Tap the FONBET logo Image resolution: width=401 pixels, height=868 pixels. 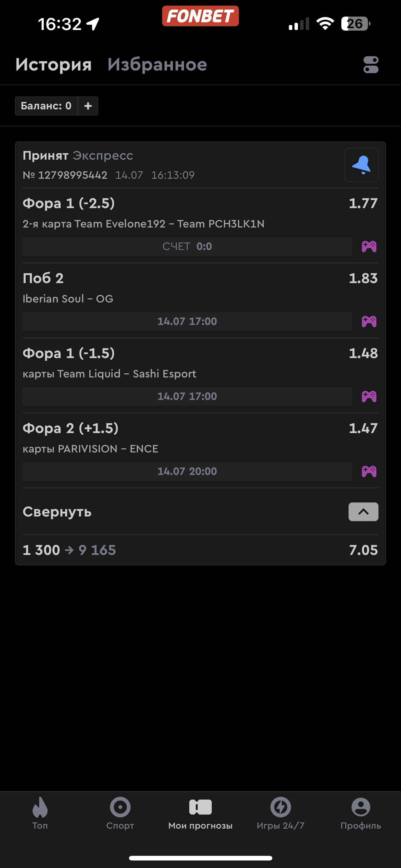200,16
